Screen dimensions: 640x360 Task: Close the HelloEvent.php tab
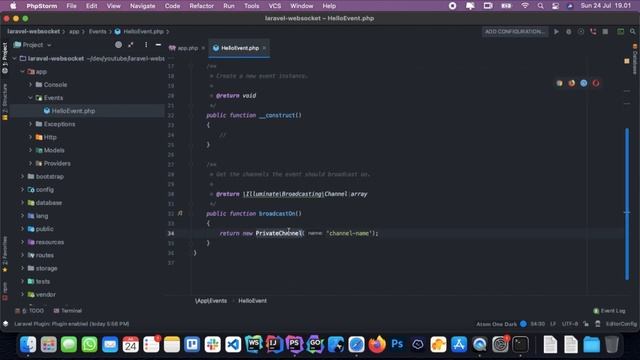tap(264, 48)
